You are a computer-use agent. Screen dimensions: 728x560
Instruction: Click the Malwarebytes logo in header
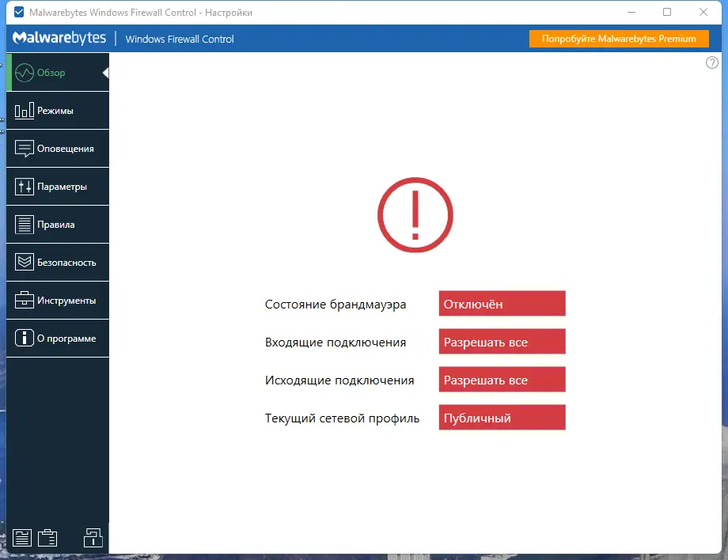[59, 38]
